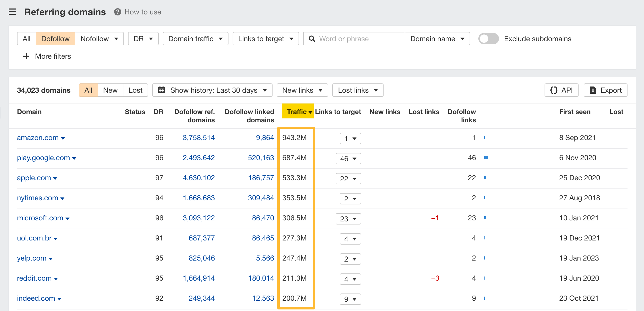Click the 8 Sep 2021 first seen date
Screen dimensions: 644x311
578,138
